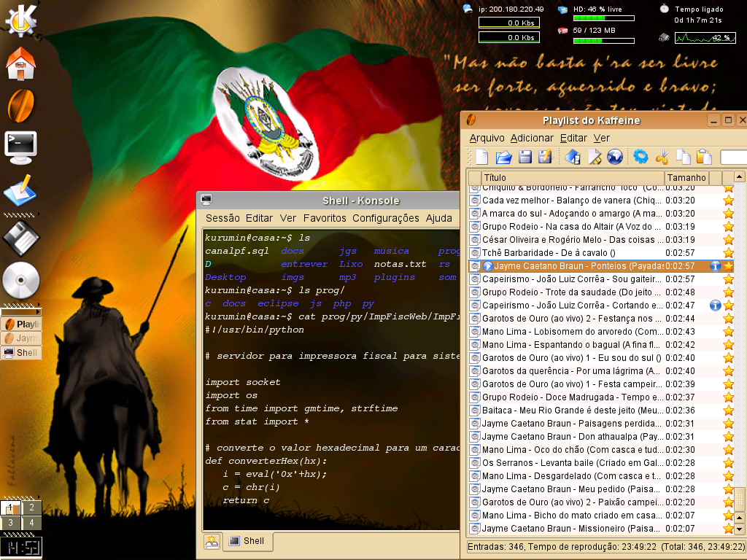Click the save-as floppy with pencil icon

(x=545, y=157)
